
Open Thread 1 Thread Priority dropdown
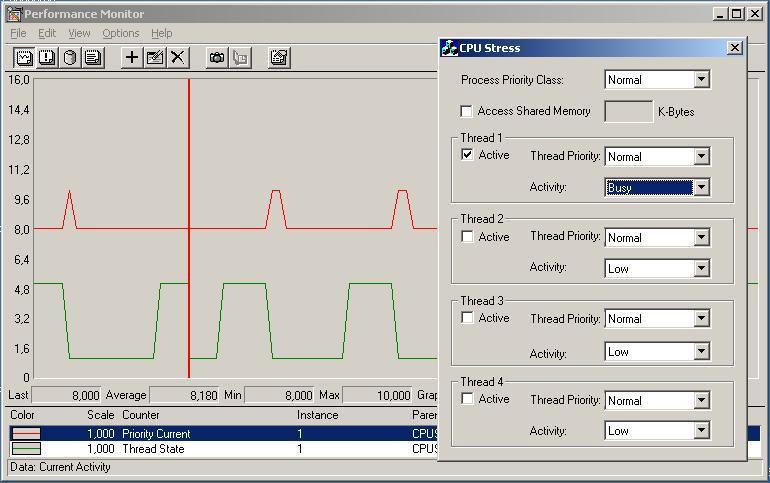click(702, 156)
